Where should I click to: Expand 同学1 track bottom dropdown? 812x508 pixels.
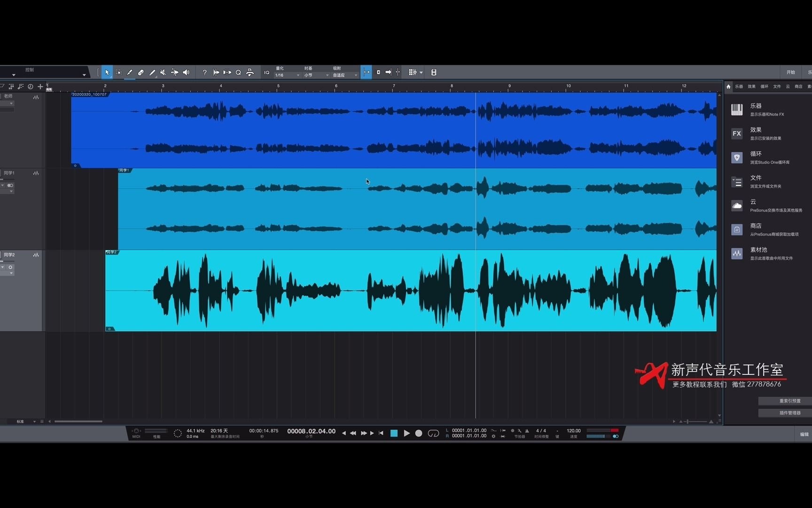pos(11,191)
